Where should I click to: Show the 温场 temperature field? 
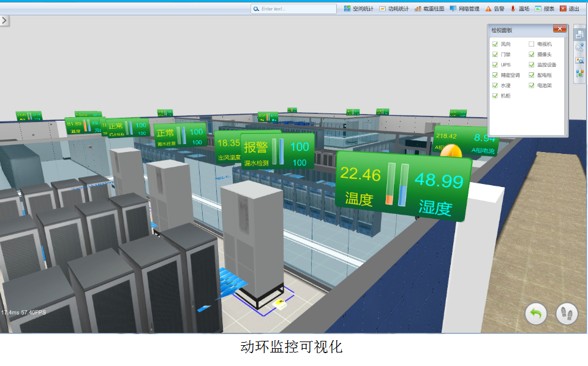(x=519, y=9)
